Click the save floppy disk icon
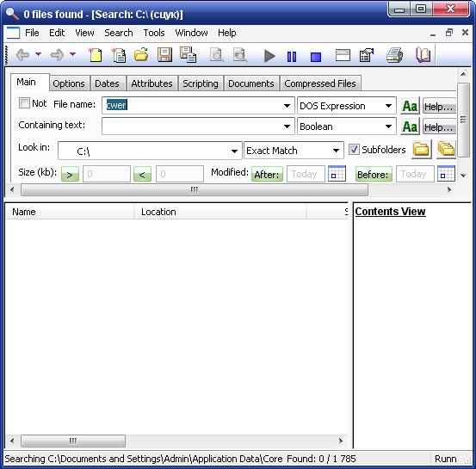Image resolution: width=476 pixels, height=469 pixels. click(165, 55)
